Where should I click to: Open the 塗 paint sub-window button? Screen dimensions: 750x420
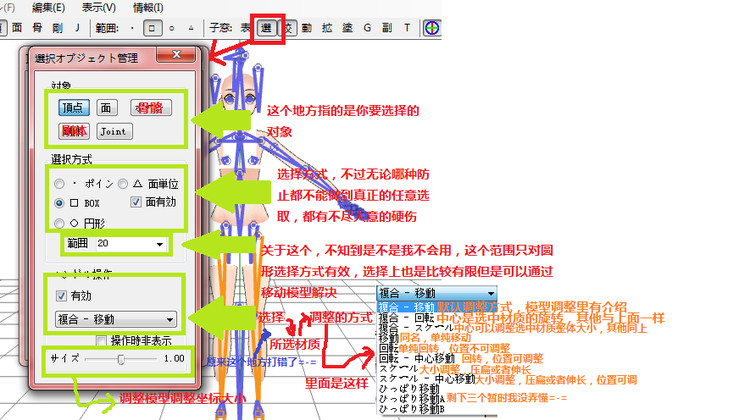click(347, 28)
